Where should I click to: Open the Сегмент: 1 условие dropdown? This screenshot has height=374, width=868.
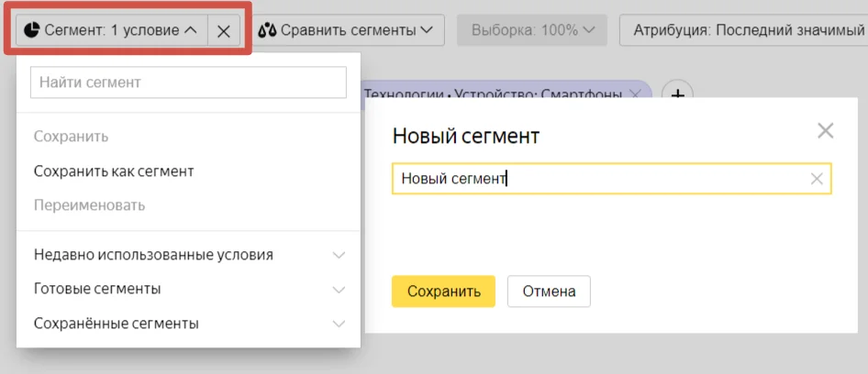tap(112, 30)
